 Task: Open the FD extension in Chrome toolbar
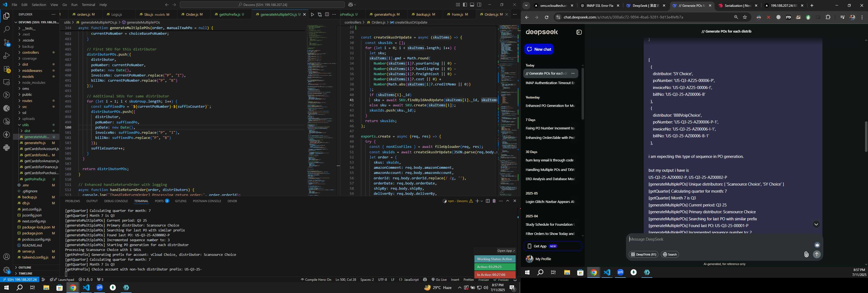click(788, 17)
